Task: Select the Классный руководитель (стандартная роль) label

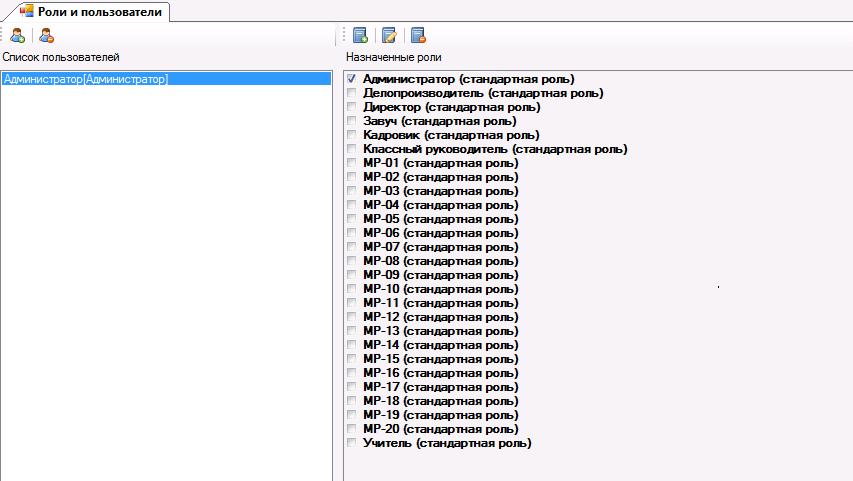Action: click(495, 149)
